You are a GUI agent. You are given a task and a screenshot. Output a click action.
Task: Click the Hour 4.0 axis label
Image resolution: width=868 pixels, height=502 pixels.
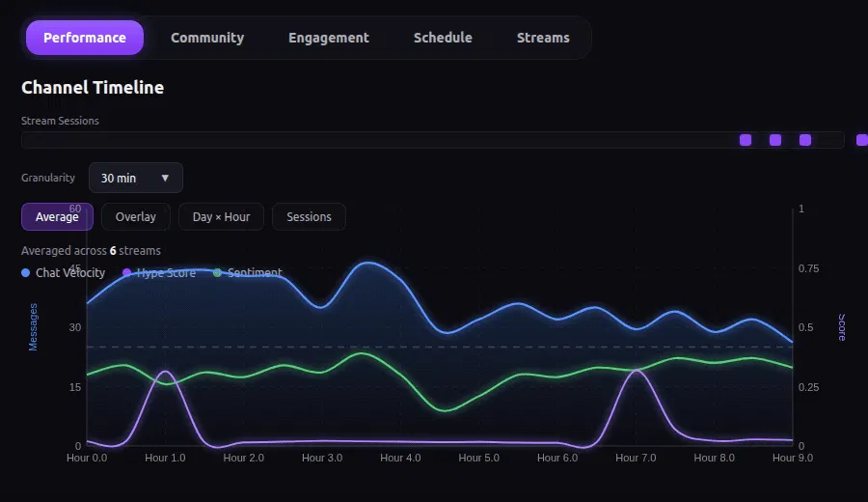coord(400,458)
